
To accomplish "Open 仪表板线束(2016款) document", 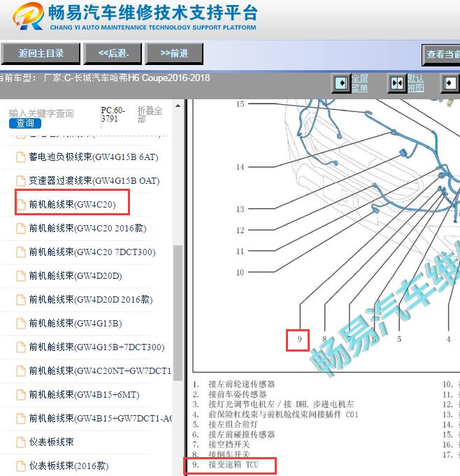I will [x=69, y=466].
